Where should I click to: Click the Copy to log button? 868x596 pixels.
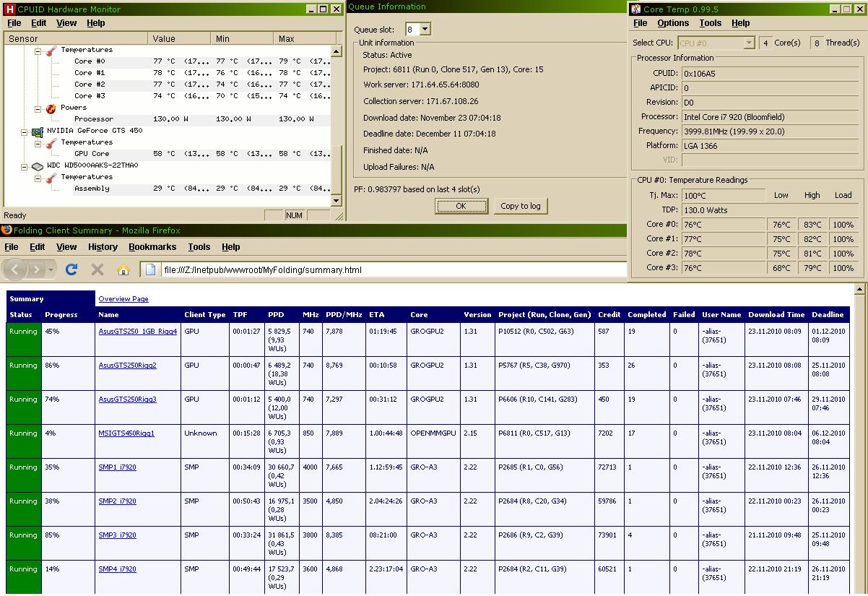point(521,206)
